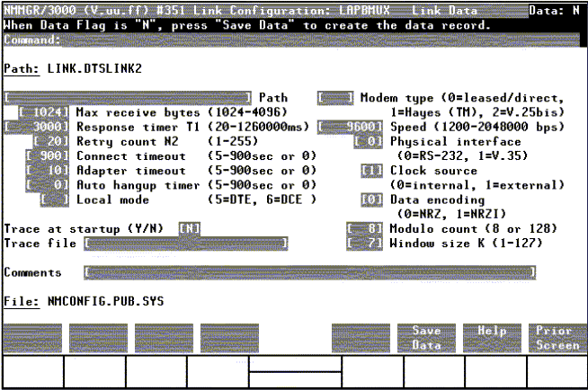The width and height of the screenshot is (588, 390).
Task: Click the Path: label
Action: point(22,69)
